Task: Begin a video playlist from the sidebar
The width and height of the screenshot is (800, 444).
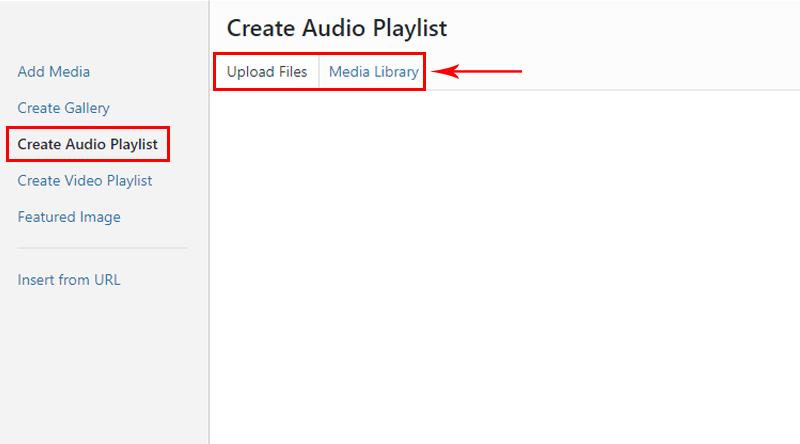Action: [85, 180]
